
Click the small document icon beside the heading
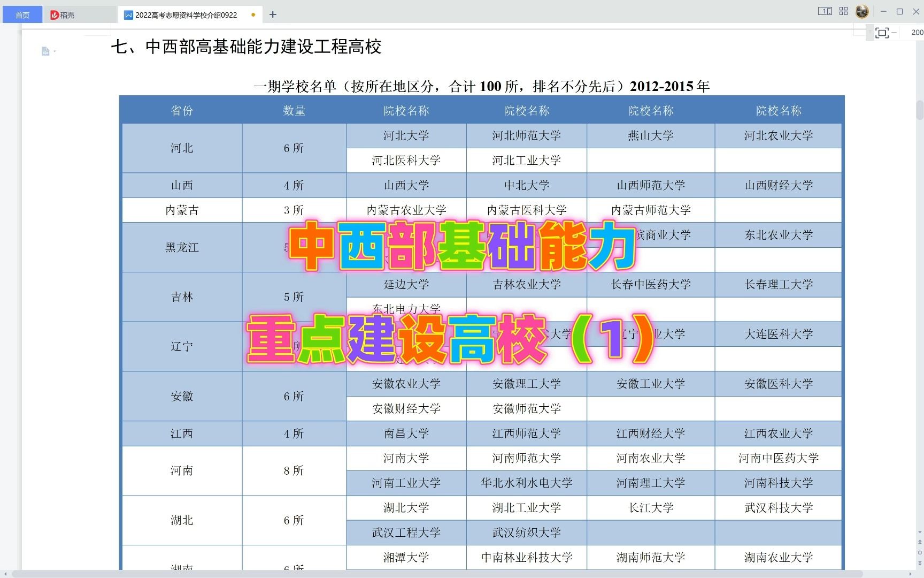point(45,51)
